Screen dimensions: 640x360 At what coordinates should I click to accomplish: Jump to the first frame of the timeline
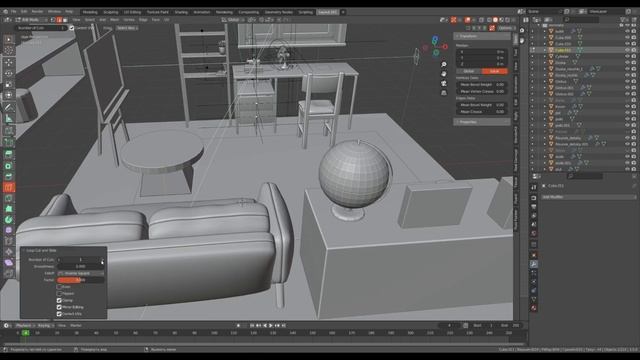tap(252, 325)
